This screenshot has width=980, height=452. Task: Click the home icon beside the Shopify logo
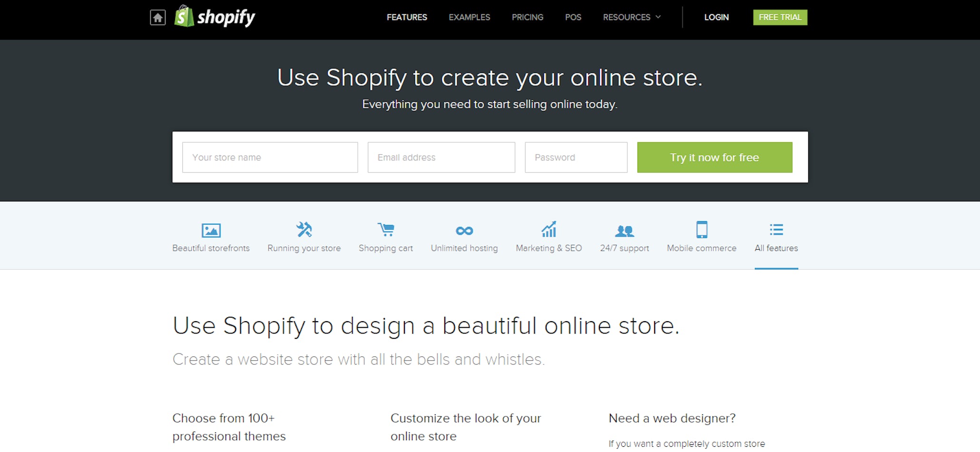point(158,18)
